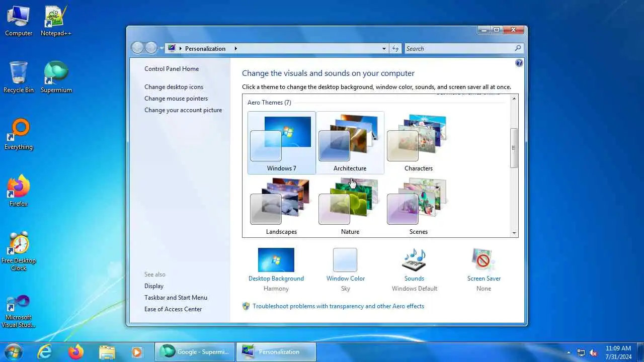Click the theme list scroll-down arrow
This screenshot has width=644, height=362.
(x=514, y=233)
